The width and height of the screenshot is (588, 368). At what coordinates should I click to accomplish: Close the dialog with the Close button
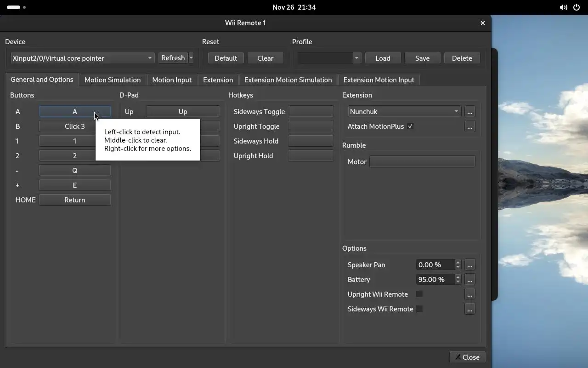(x=467, y=357)
